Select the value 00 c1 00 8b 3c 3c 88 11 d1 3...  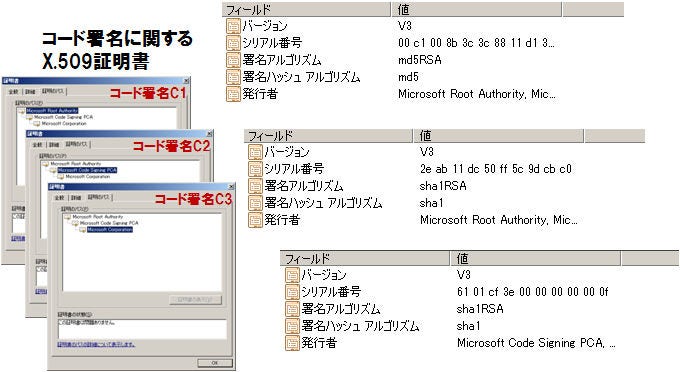pos(476,43)
